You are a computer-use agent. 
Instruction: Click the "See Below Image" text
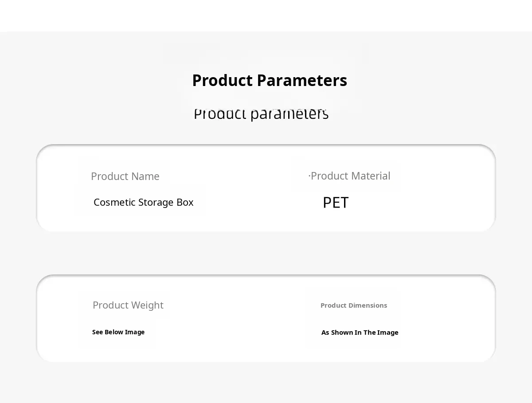[x=118, y=332]
